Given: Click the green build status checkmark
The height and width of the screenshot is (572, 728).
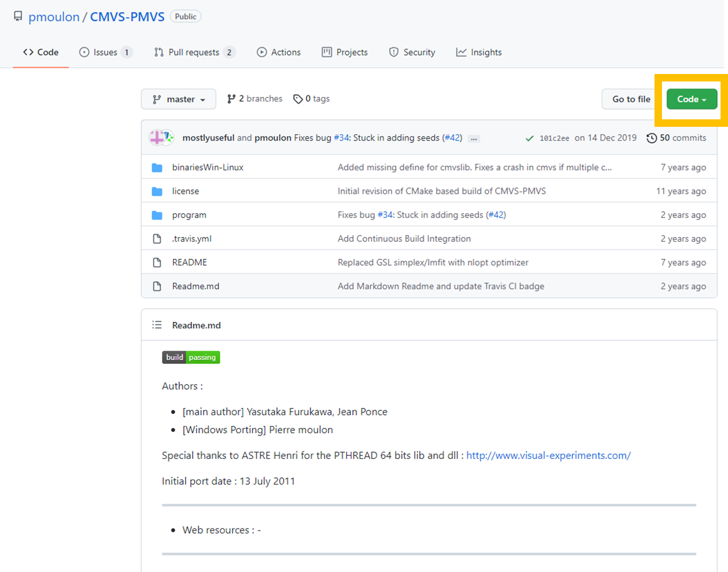Looking at the screenshot, I should point(529,138).
